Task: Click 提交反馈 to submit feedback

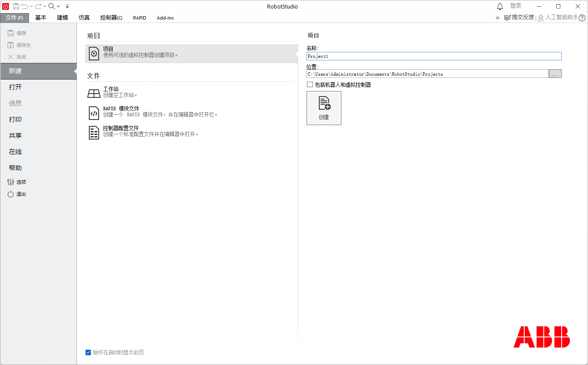Action: [519, 17]
